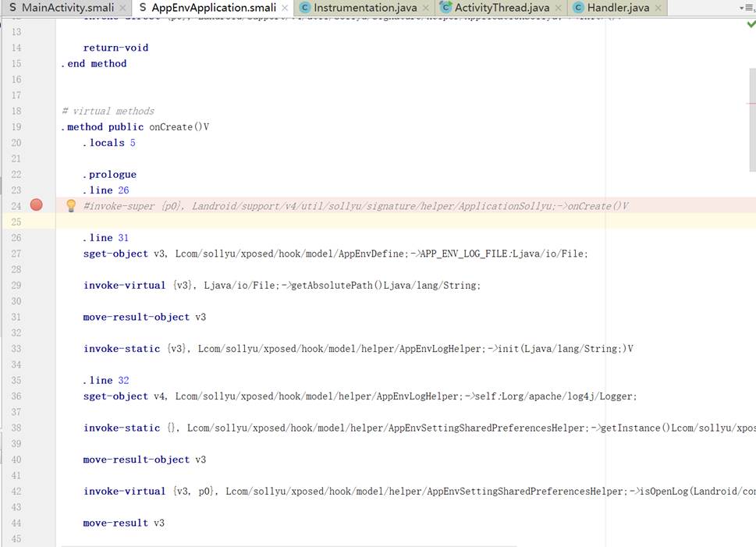Click 'sget-object v4' Logger line
Viewport: 756px width, 547px height.
[x=360, y=396]
